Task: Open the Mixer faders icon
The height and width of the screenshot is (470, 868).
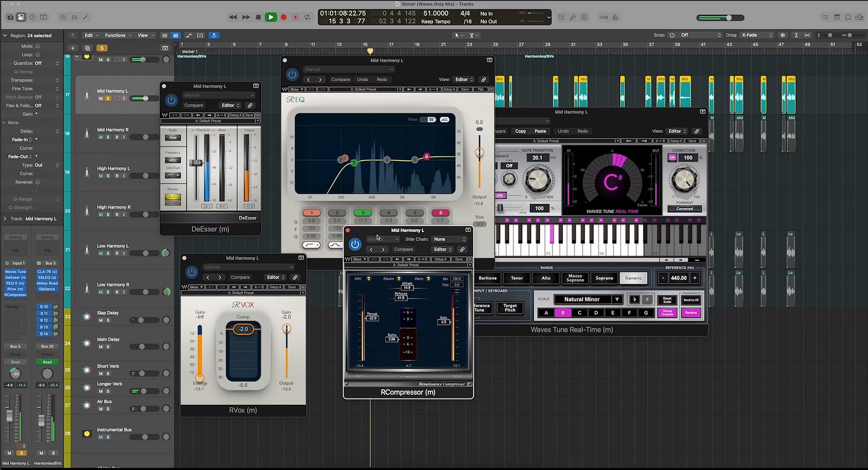Action: pyautogui.click(x=74, y=17)
